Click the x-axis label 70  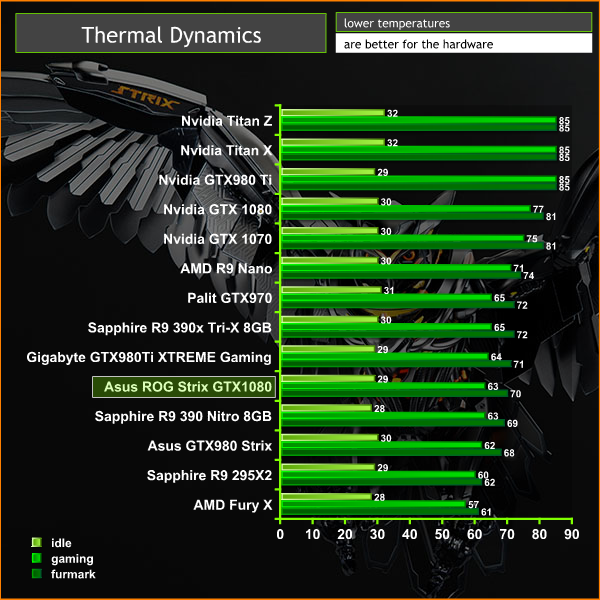[x=507, y=534]
